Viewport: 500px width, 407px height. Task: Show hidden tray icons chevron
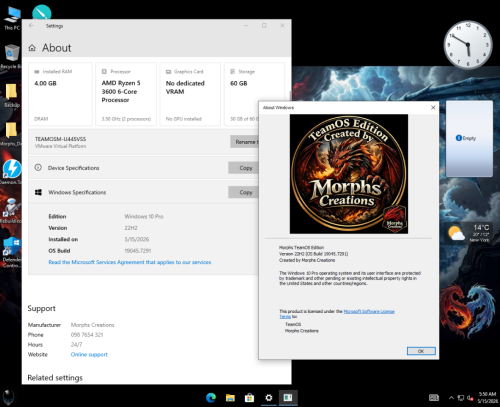pyautogui.click(x=451, y=398)
